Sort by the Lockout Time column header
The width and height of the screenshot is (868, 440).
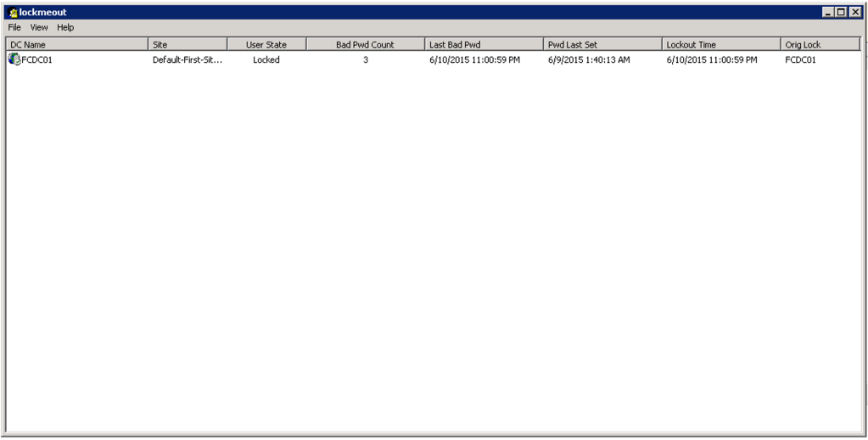click(721, 44)
